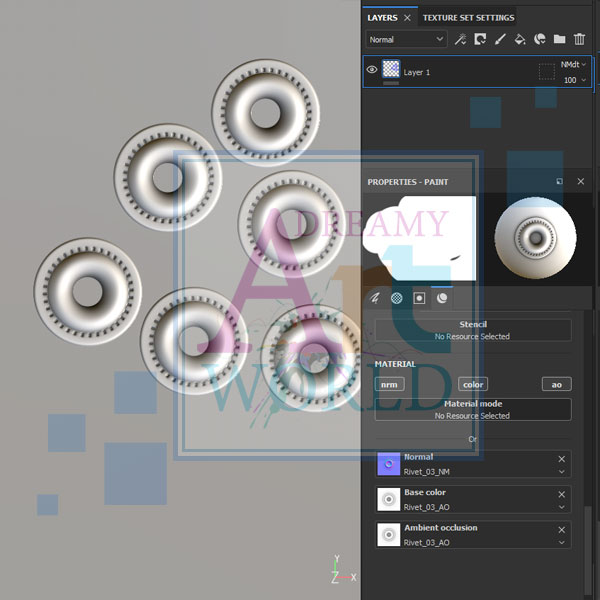Open the brush properties icon tab
The height and width of the screenshot is (600, 600).
pyautogui.click(x=375, y=298)
